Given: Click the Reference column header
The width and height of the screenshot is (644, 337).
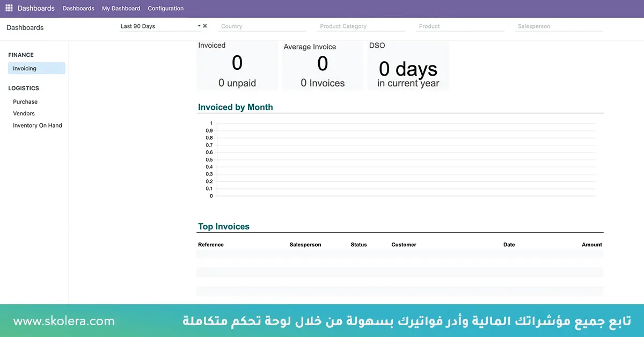Looking at the screenshot, I should pyautogui.click(x=211, y=245).
